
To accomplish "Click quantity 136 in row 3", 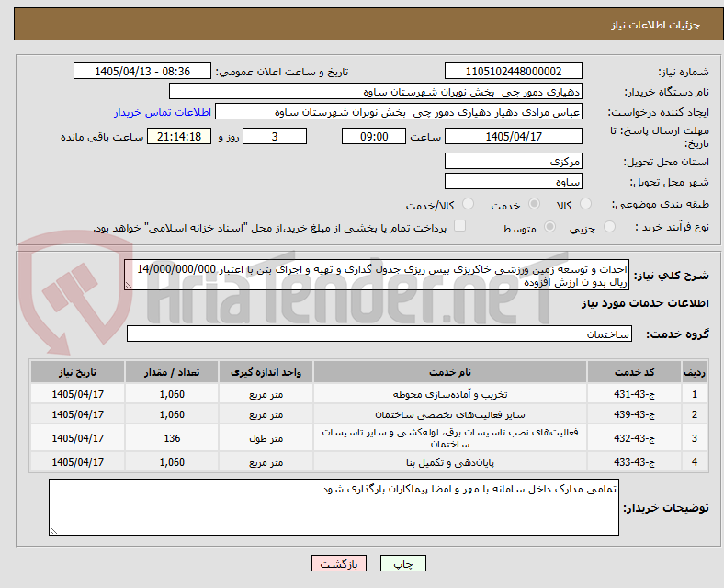I will tap(172, 438).
